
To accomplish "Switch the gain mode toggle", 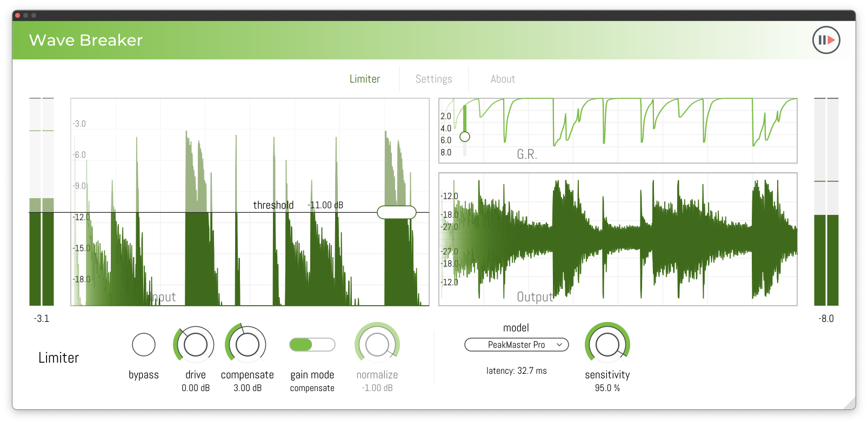I will coord(312,345).
